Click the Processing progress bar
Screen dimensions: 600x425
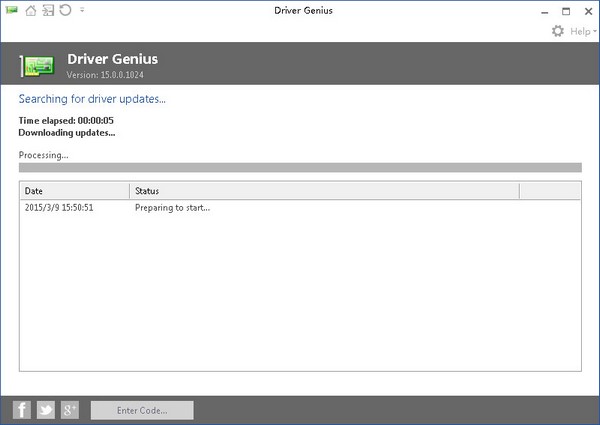tap(300, 168)
